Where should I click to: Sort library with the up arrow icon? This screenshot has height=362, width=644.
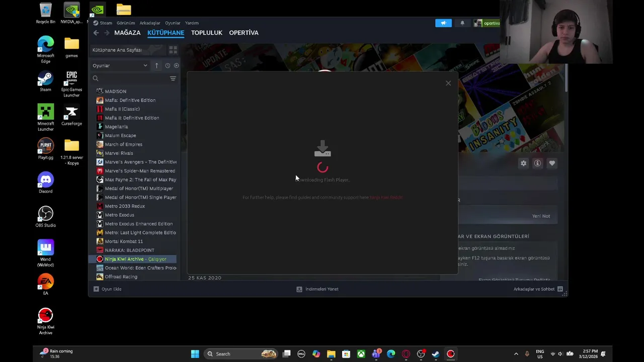pos(156,65)
